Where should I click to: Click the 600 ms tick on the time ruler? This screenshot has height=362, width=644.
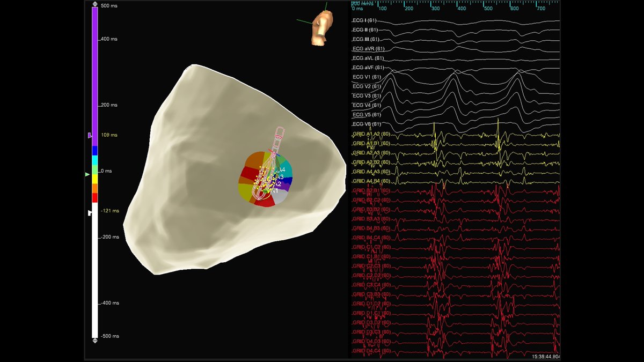(x=514, y=9)
